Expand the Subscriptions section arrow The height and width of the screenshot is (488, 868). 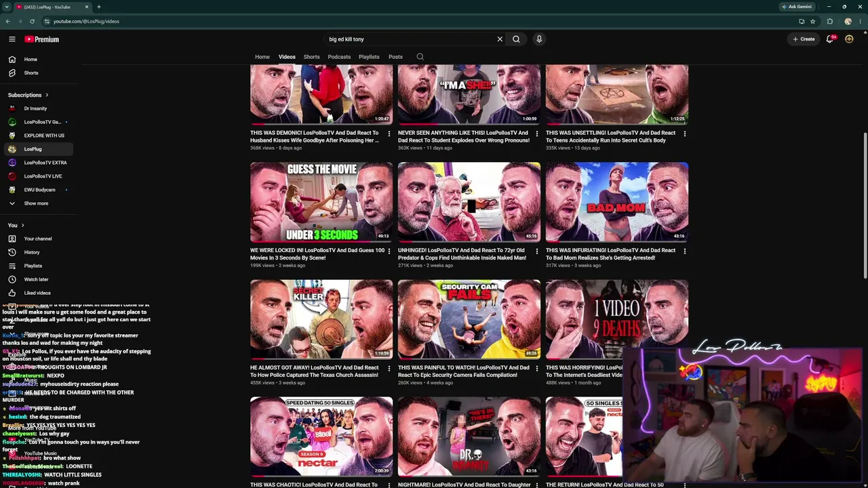tap(47, 95)
